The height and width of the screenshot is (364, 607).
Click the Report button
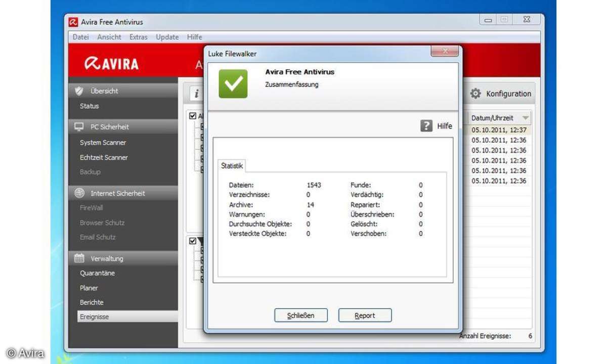365,315
